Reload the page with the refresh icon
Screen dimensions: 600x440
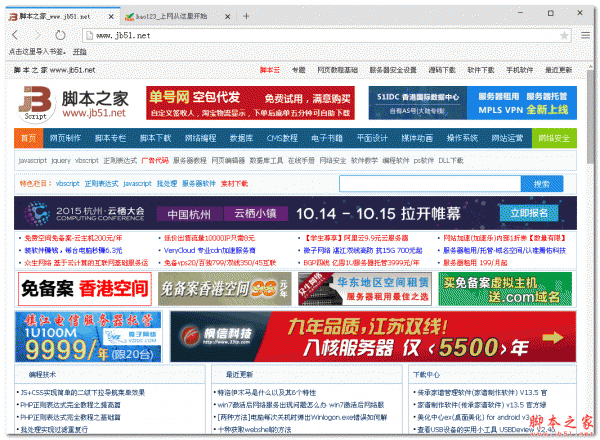coord(60,35)
